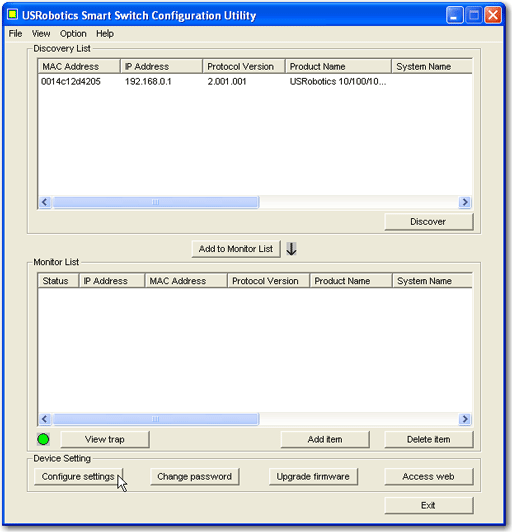This screenshot has height=532, width=512.
Task: Open the View menu
Action: 41,34
